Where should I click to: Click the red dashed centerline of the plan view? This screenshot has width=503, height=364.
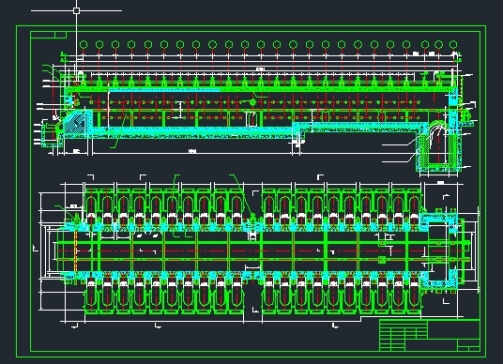coord(263,251)
